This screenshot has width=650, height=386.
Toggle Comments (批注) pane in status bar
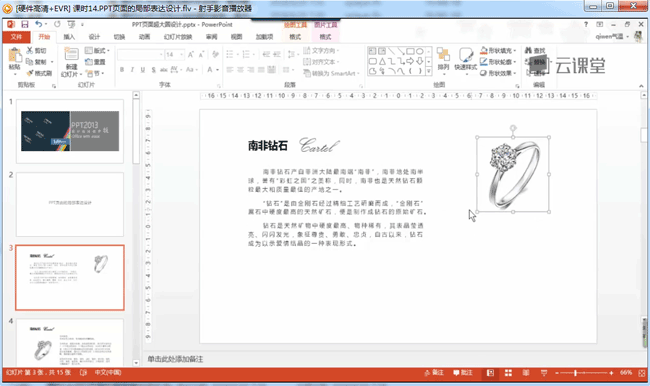463,373
